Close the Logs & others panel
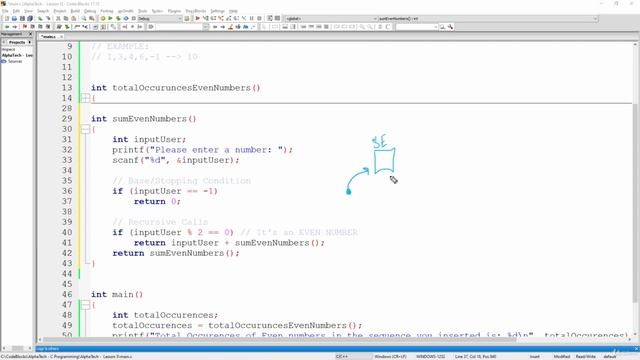The image size is (640, 360). point(636,349)
